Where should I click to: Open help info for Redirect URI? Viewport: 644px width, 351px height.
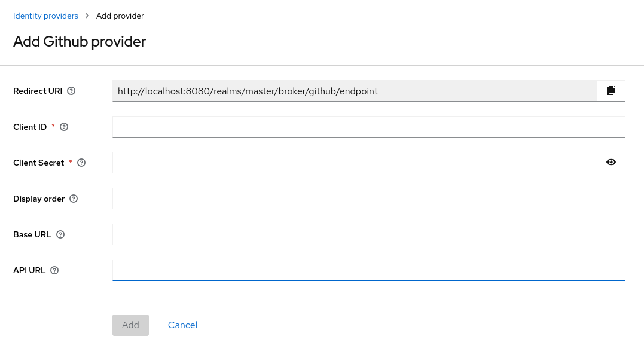pos(71,90)
